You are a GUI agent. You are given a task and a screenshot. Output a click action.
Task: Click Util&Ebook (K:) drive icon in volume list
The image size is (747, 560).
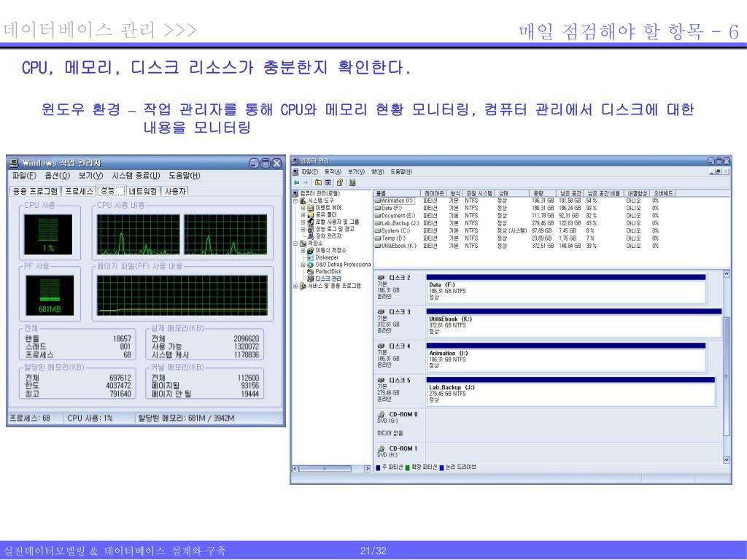click(378, 246)
